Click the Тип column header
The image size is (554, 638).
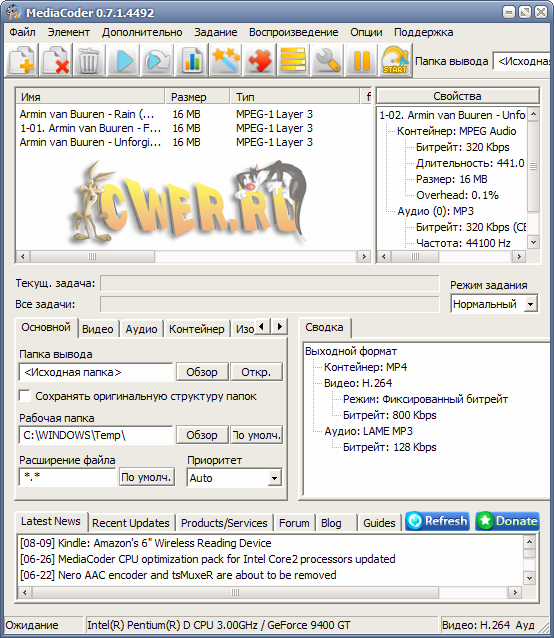point(295,97)
